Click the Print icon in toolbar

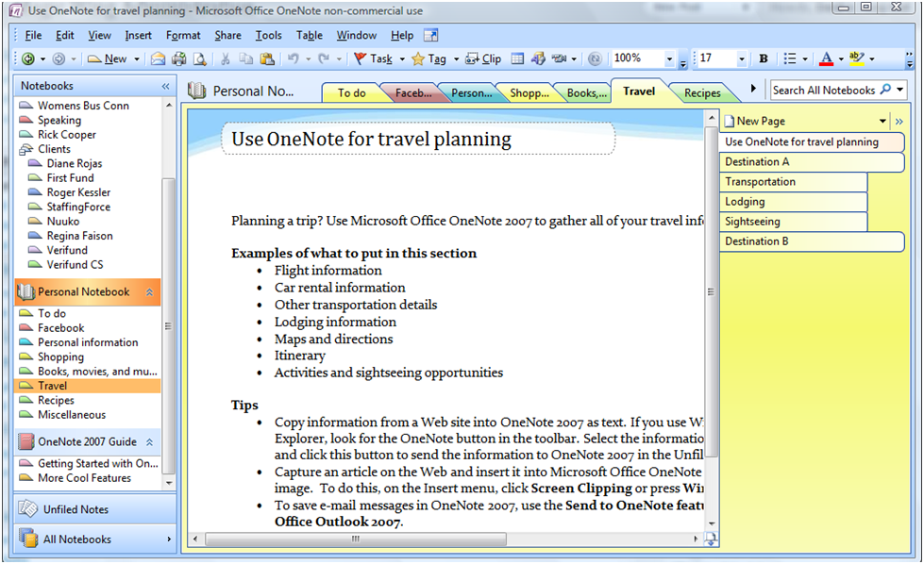pyautogui.click(x=178, y=58)
